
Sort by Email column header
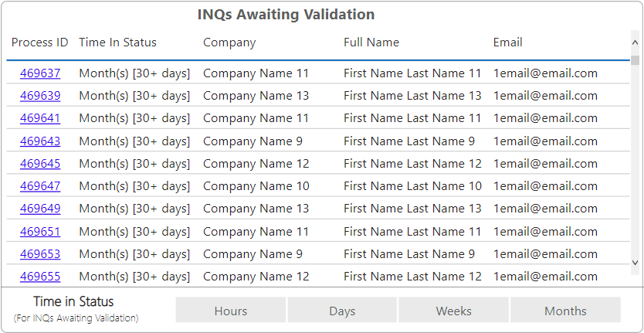507,42
